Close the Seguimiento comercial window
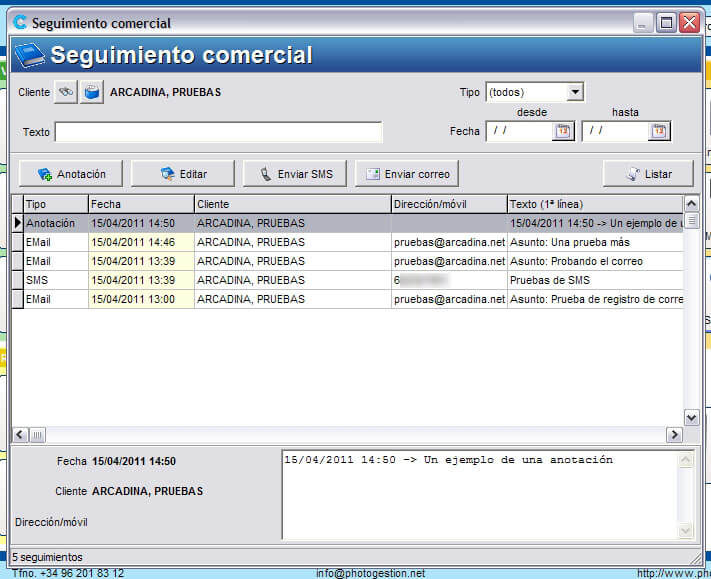 pyautogui.click(x=689, y=23)
